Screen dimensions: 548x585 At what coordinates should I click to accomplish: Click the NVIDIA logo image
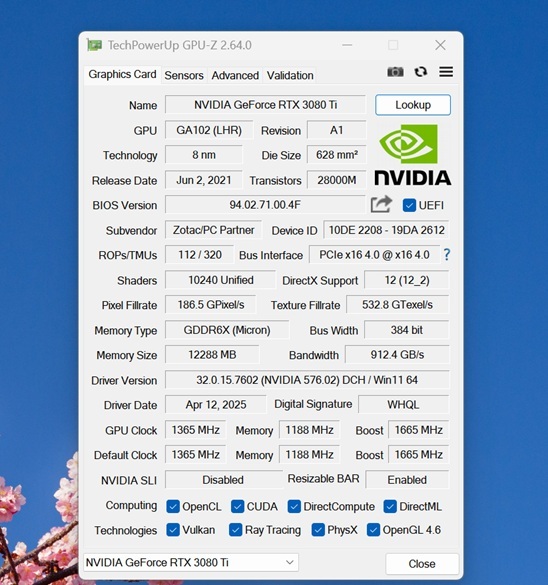[x=413, y=155]
